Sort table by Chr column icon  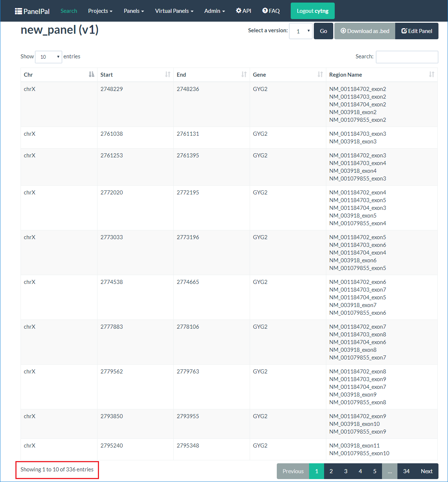click(91, 74)
